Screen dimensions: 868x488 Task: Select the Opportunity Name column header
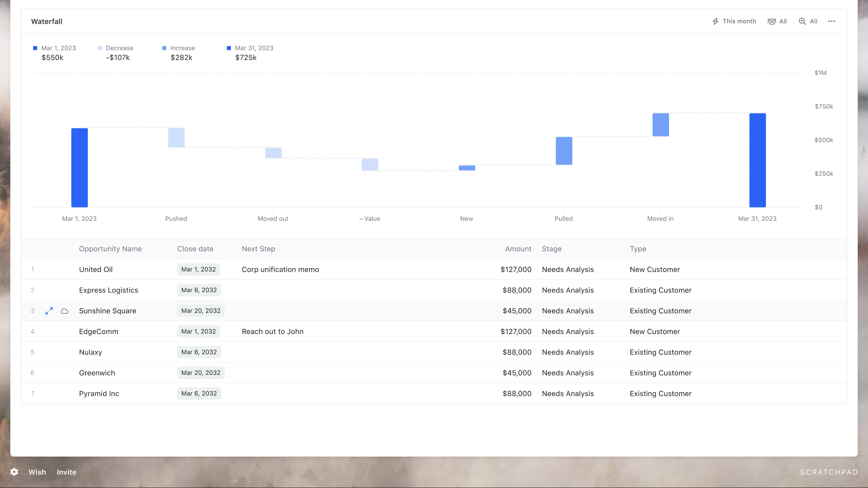tap(110, 249)
